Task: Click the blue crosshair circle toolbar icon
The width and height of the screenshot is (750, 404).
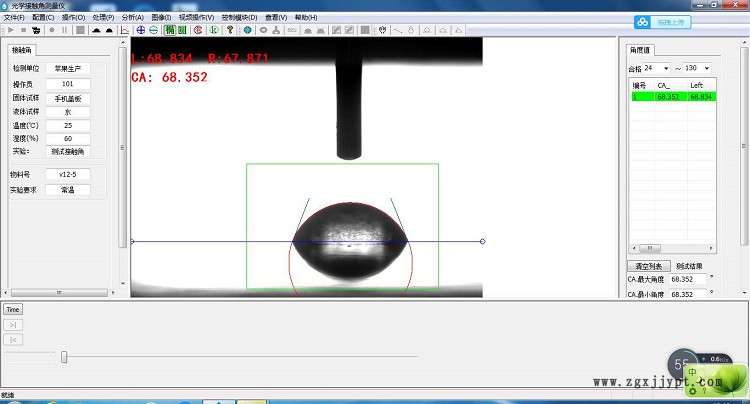Action: pos(140,30)
